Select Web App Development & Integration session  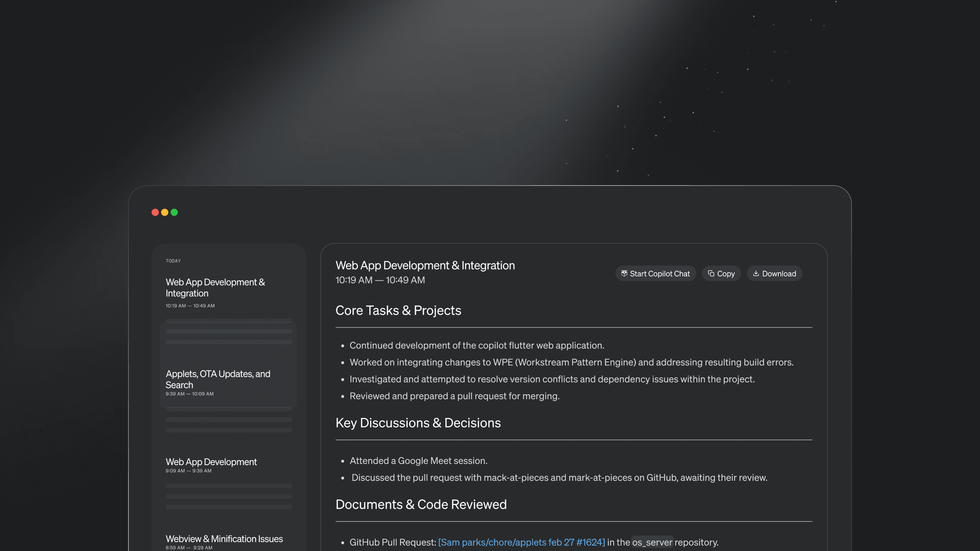tap(215, 288)
